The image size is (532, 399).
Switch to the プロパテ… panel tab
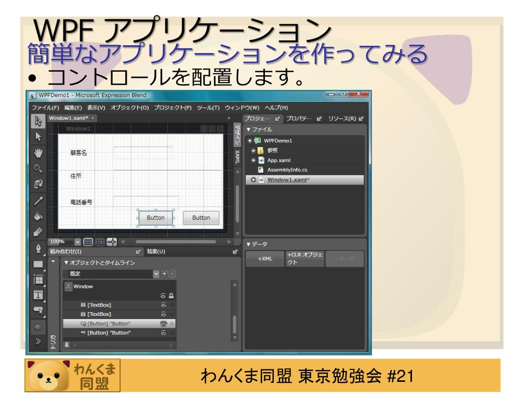pyautogui.click(x=299, y=118)
